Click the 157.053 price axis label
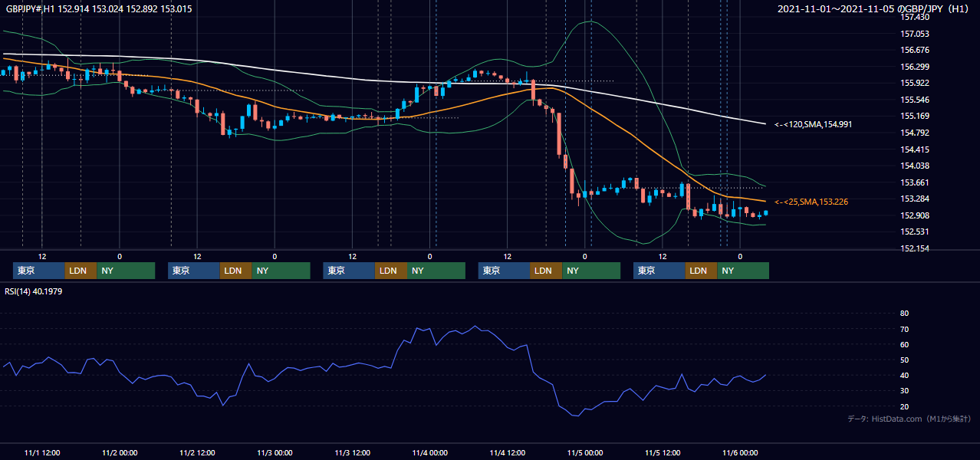This screenshot has height=460, width=980. coord(914,34)
